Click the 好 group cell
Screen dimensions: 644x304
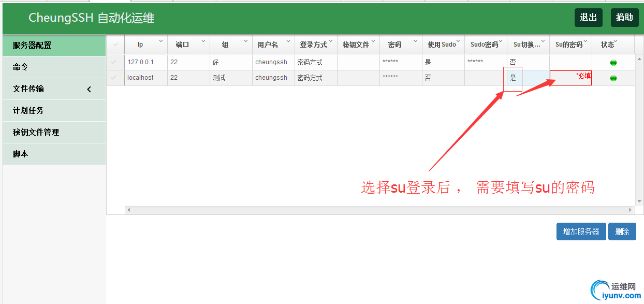point(231,62)
